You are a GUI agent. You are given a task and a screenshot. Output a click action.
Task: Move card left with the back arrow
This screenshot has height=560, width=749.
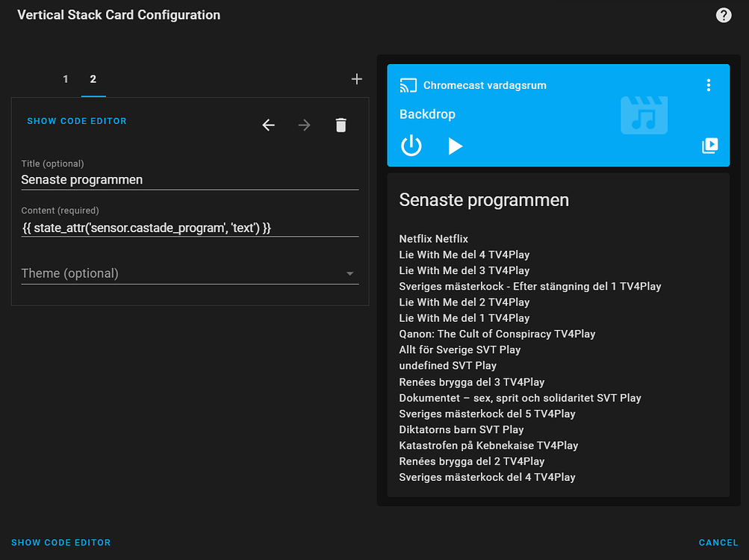269,125
